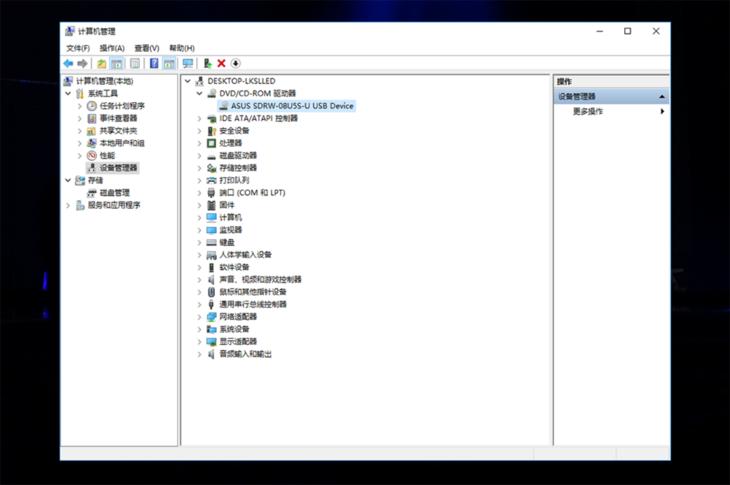Click the 系统设备 category icon
The image size is (730, 485).
(211, 329)
